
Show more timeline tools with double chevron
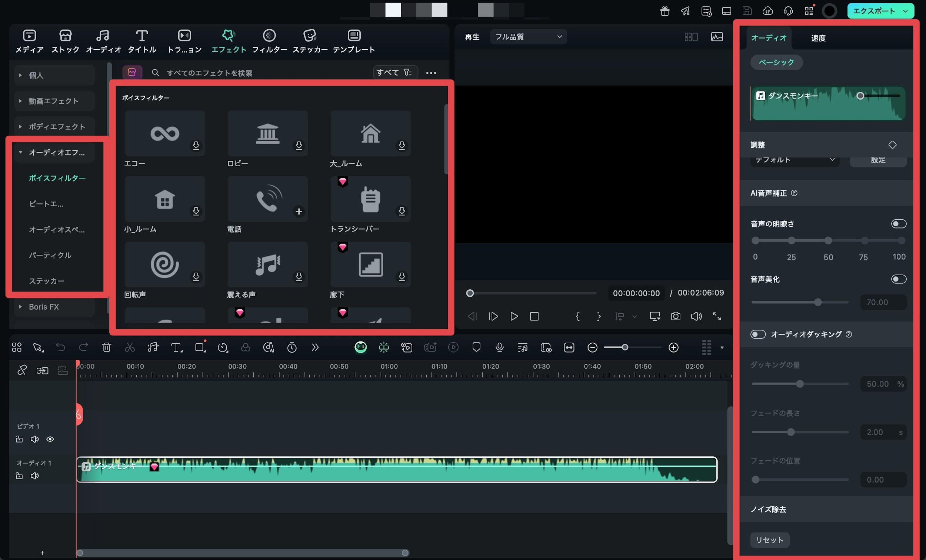pos(315,348)
